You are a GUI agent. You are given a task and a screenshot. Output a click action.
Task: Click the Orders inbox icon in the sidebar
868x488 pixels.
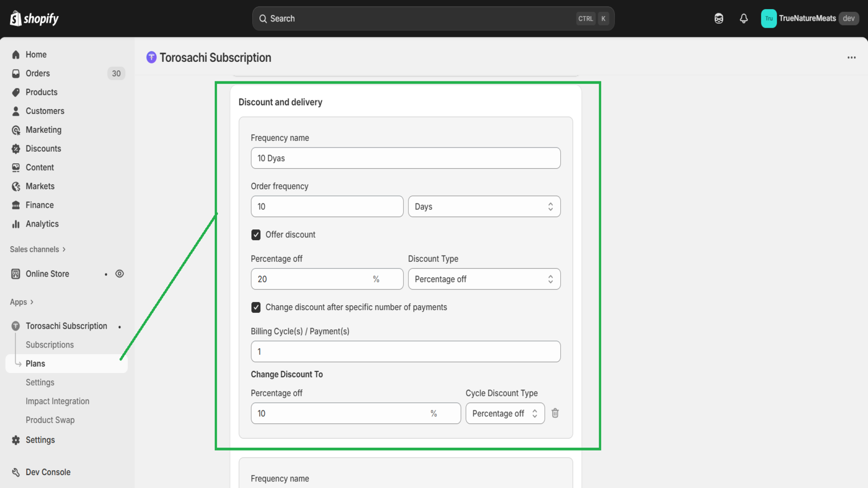tap(16, 74)
